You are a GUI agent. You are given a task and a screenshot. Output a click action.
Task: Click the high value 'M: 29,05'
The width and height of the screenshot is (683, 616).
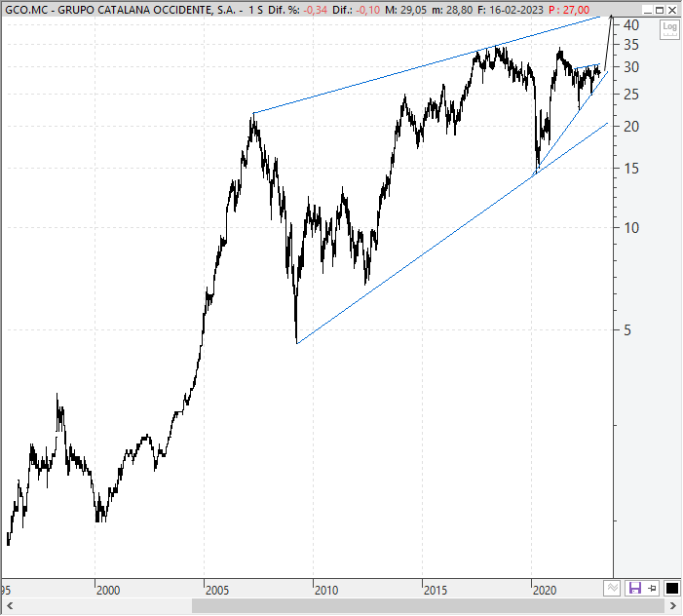[405, 10]
